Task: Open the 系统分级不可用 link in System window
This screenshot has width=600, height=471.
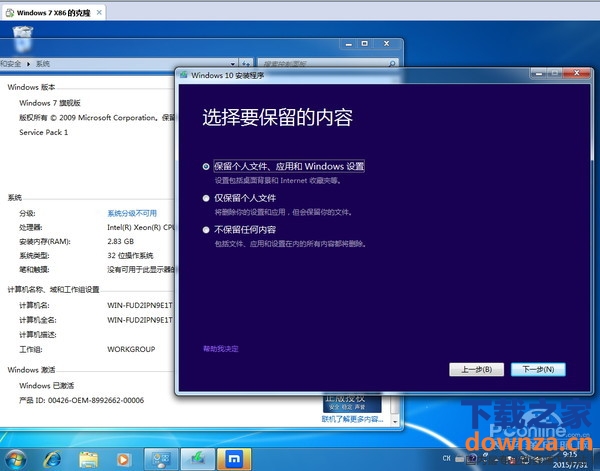Action: pyautogui.click(x=132, y=213)
